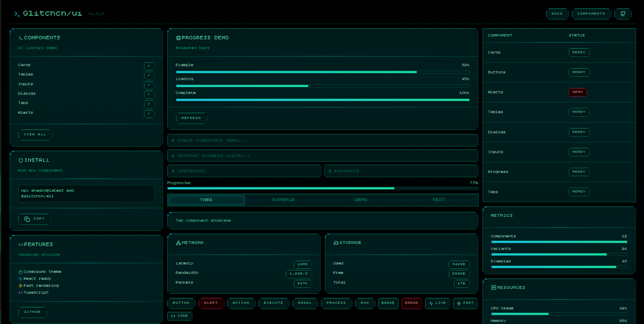Uncheck the Alerts checkbox
This screenshot has height=324, width=644.
pyautogui.click(x=149, y=114)
